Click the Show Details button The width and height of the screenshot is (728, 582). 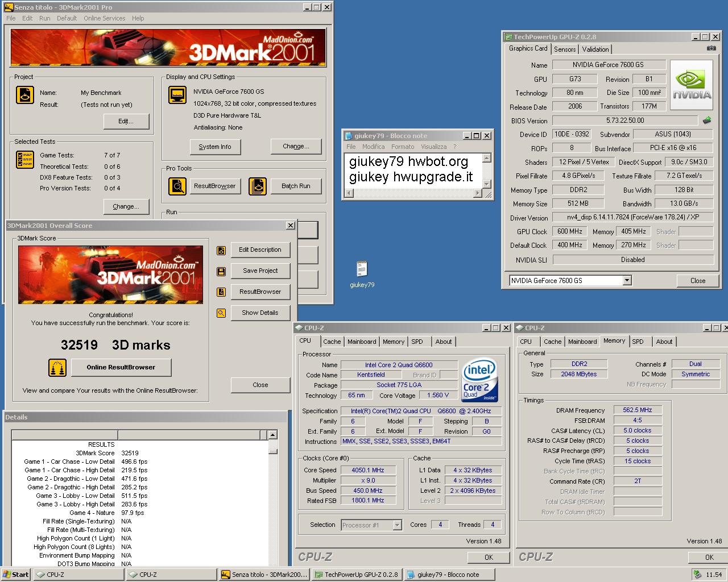(x=260, y=313)
